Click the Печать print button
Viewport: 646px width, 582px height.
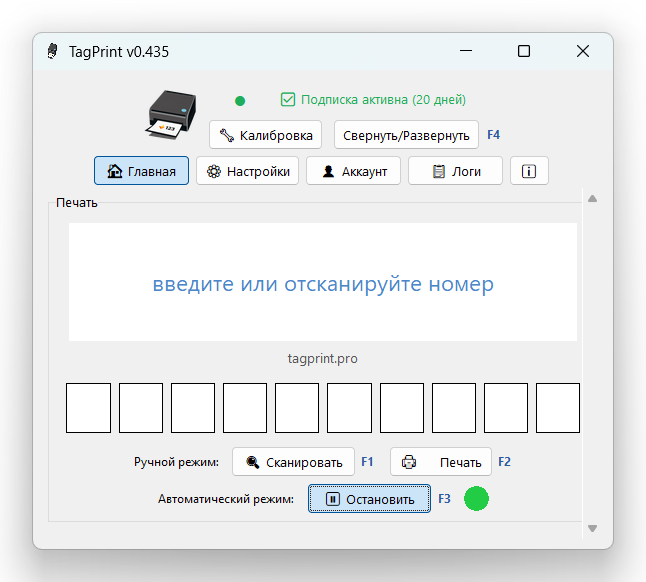tap(441, 462)
